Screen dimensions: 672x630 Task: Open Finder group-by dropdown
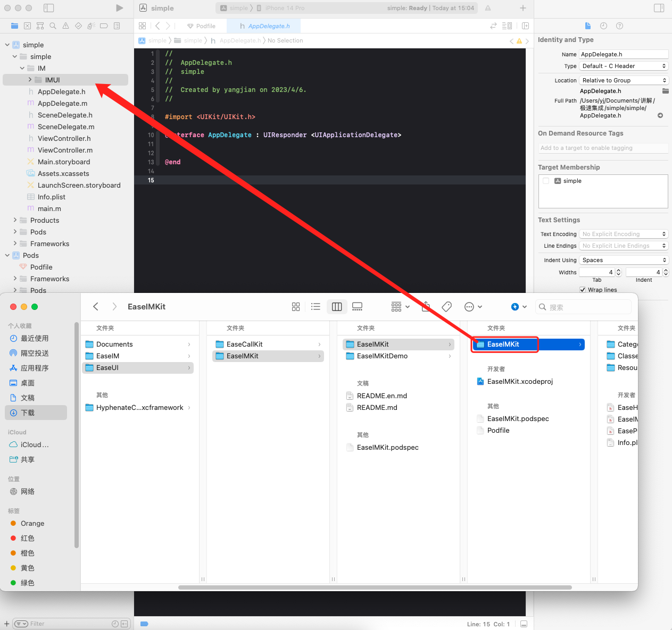[401, 307]
